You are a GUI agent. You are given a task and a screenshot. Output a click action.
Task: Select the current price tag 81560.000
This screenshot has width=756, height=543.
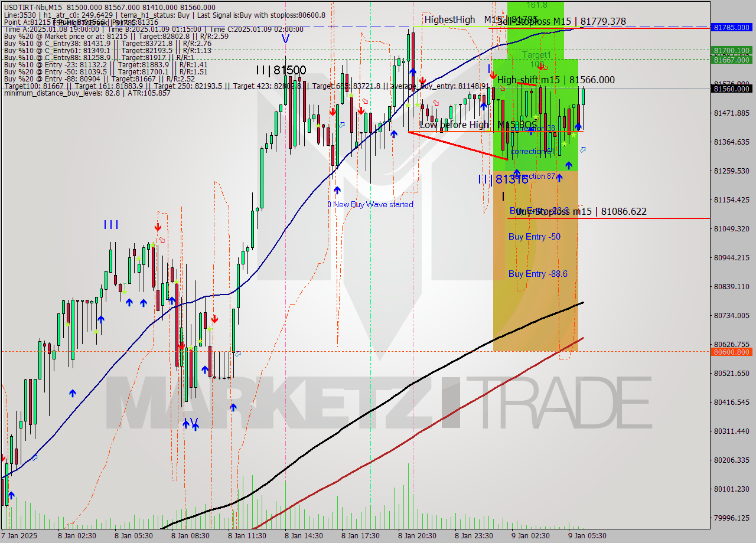pos(732,89)
